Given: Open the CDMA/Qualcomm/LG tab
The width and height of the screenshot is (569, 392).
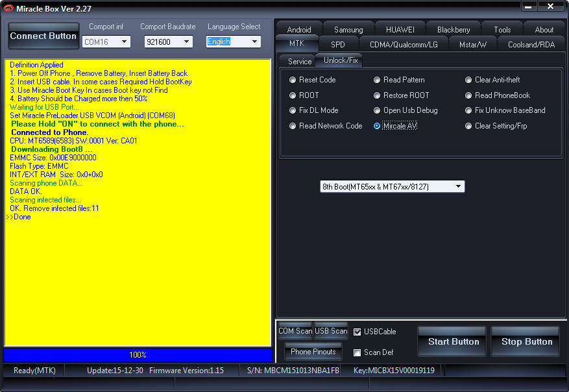Looking at the screenshot, I should pyautogui.click(x=404, y=44).
